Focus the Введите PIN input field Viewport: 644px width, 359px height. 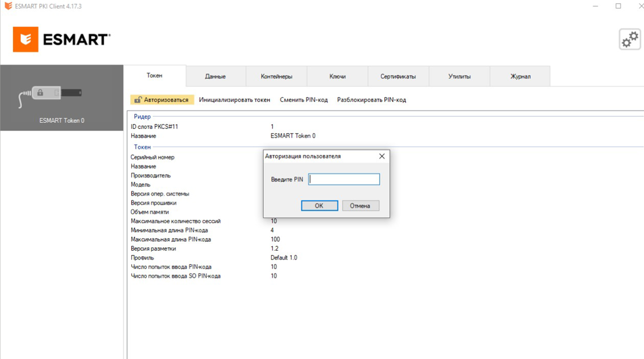click(344, 179)
